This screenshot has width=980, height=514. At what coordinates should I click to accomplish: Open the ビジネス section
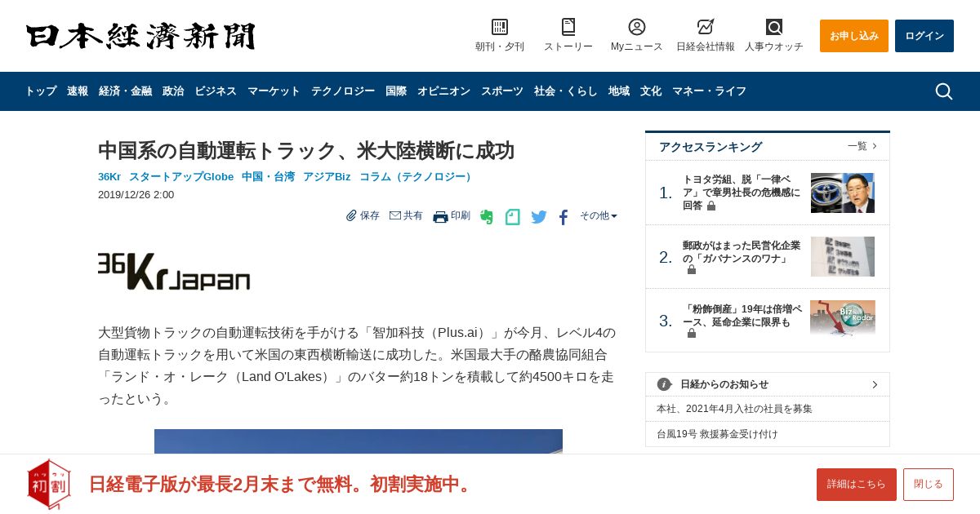(216, 91)
